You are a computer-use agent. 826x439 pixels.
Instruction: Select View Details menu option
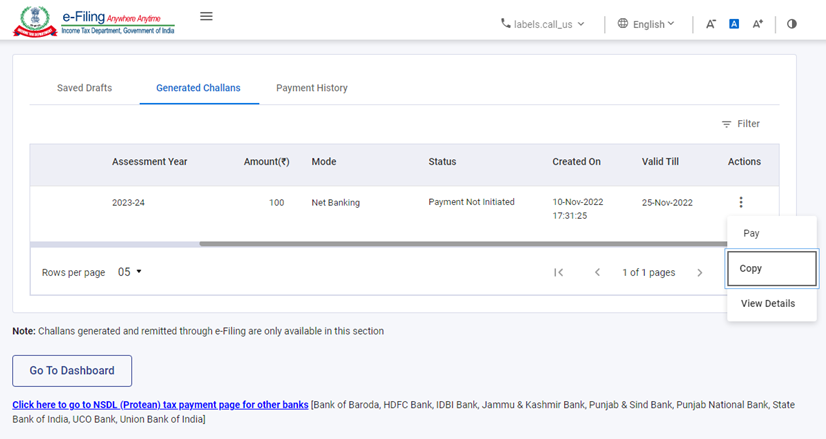point(768,303)
